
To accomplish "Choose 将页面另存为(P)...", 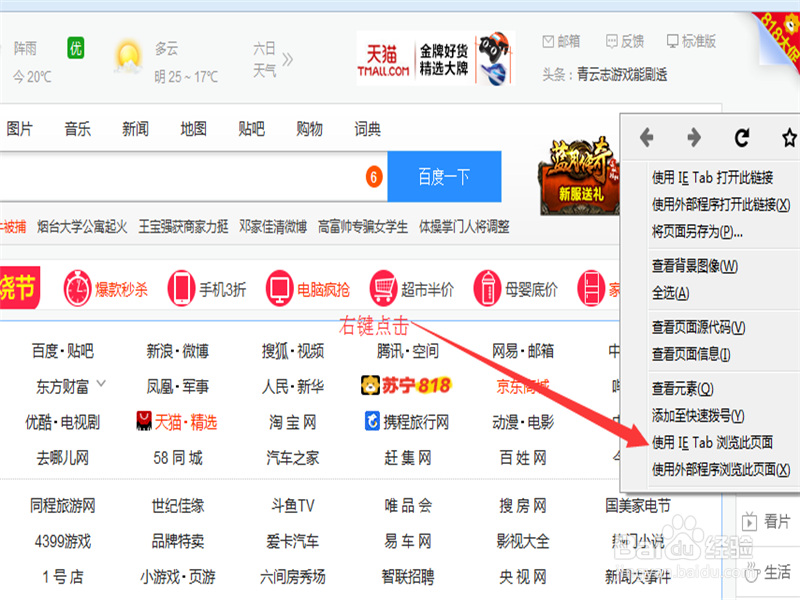I will 697,232.
